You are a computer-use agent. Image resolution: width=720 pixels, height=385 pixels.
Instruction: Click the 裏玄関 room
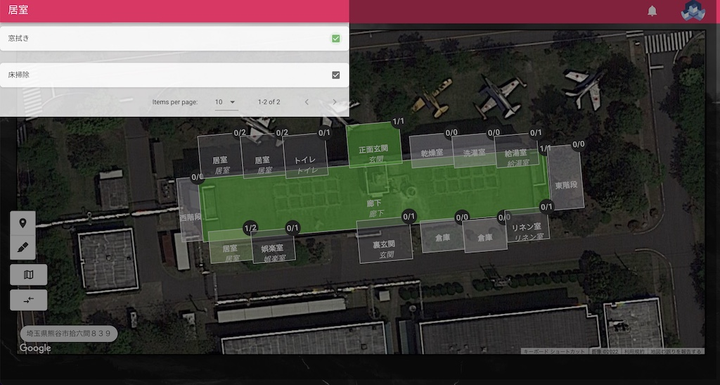384,241
